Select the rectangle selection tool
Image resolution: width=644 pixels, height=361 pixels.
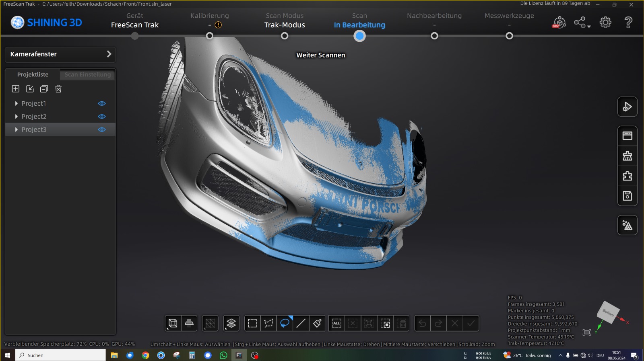tap(252, 323)
